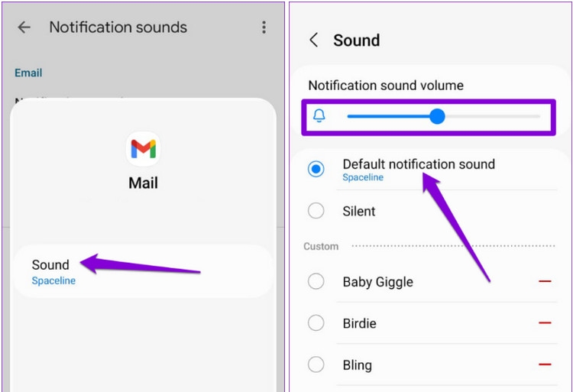573x392 pixels.
Task: Tap the Mail app name label
Action: click(x=144, y=183)
